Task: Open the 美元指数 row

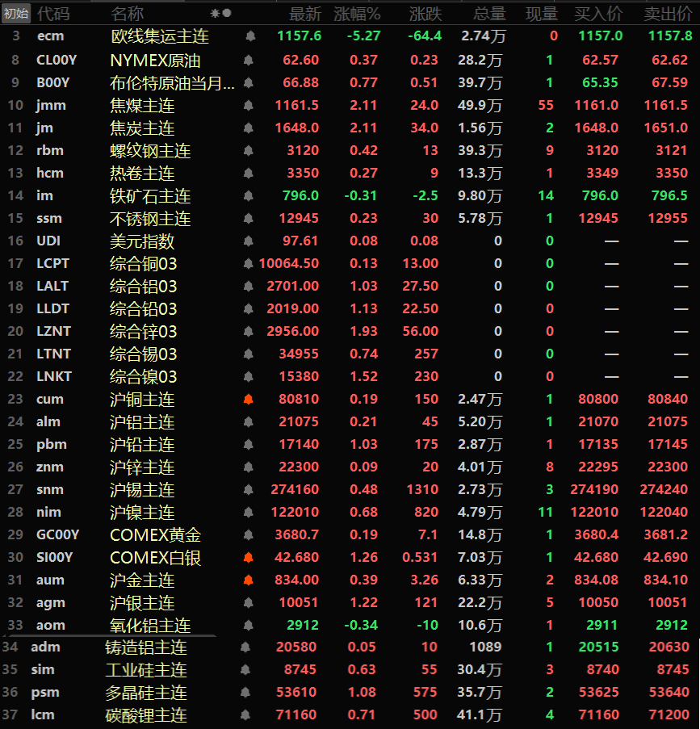Action: click(x=142, y=241)
